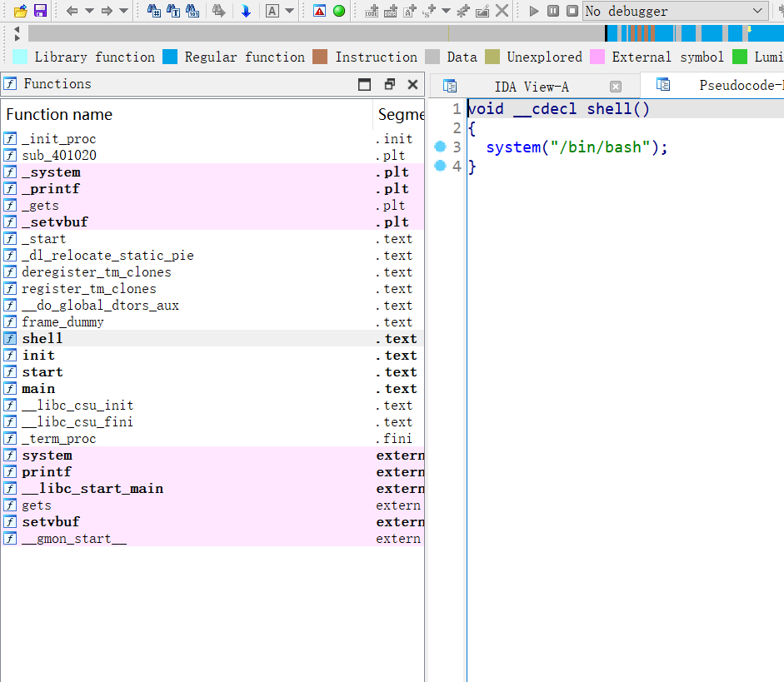Select the _gets function in .plt

[x=212, y=206]
